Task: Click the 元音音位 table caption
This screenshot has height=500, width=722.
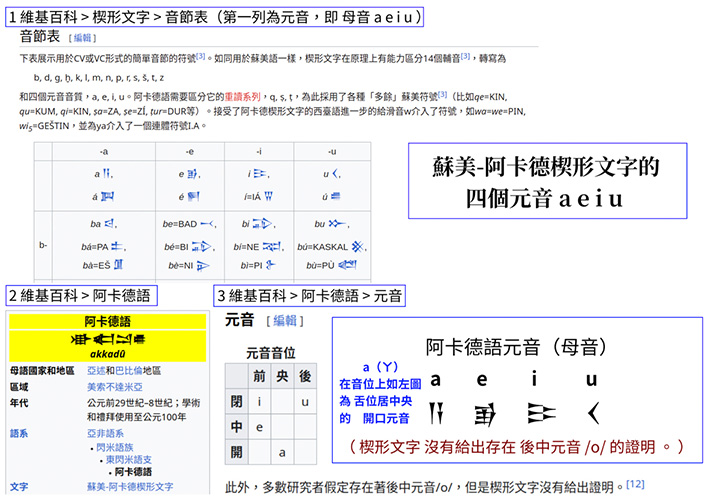Action: (270, 353)
